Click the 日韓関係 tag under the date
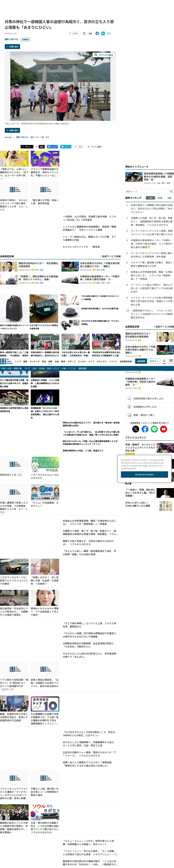The image size is (174, 868). point(25,39)
